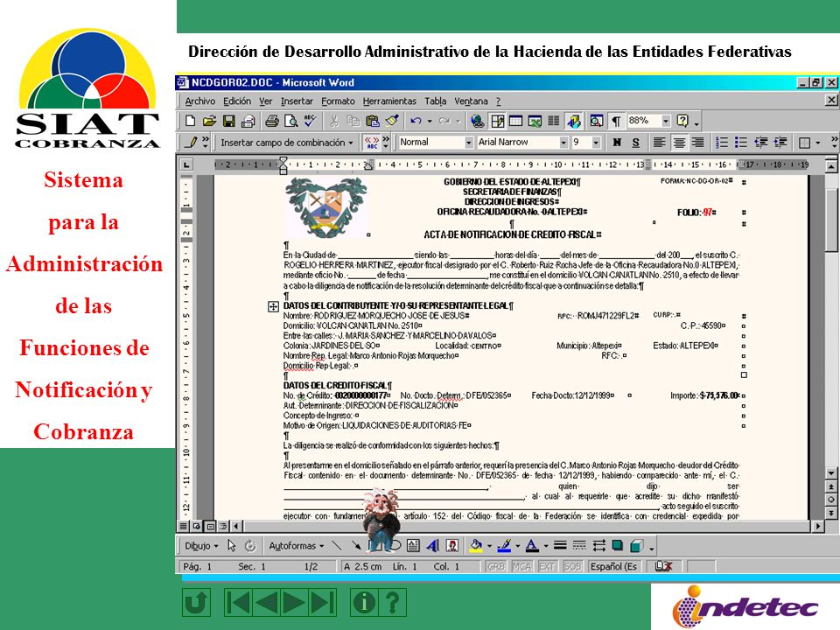Insert an Excel worksheet
The height and width of the screenshot is (630, 840).
(535, 121)
